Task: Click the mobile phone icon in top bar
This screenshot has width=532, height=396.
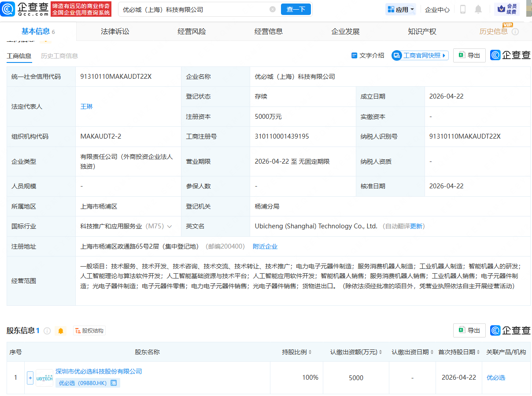Action: pyautogui.click(x=463, y=9)
